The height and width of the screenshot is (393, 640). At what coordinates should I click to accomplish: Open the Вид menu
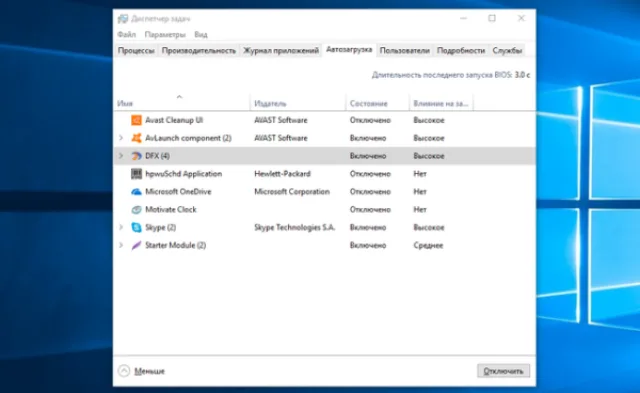(x=200, y=35)
